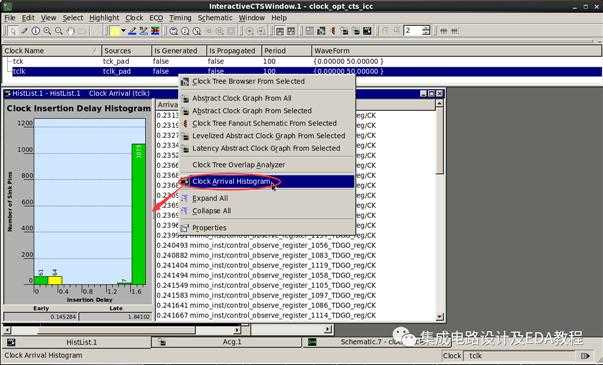Choose Clock Arrival Histogram menu entry

(267, 182)
